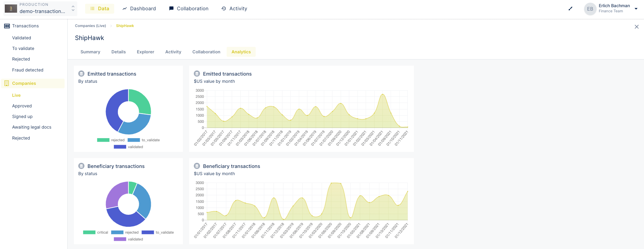Screen dimensions: 644x249
Task: Open To validate transactions view
Action: click(23, 49)
